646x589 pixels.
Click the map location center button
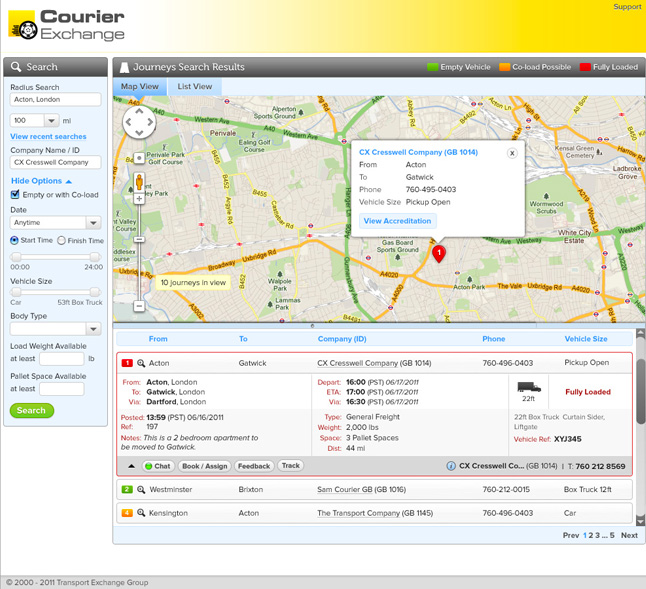point(139,158)
